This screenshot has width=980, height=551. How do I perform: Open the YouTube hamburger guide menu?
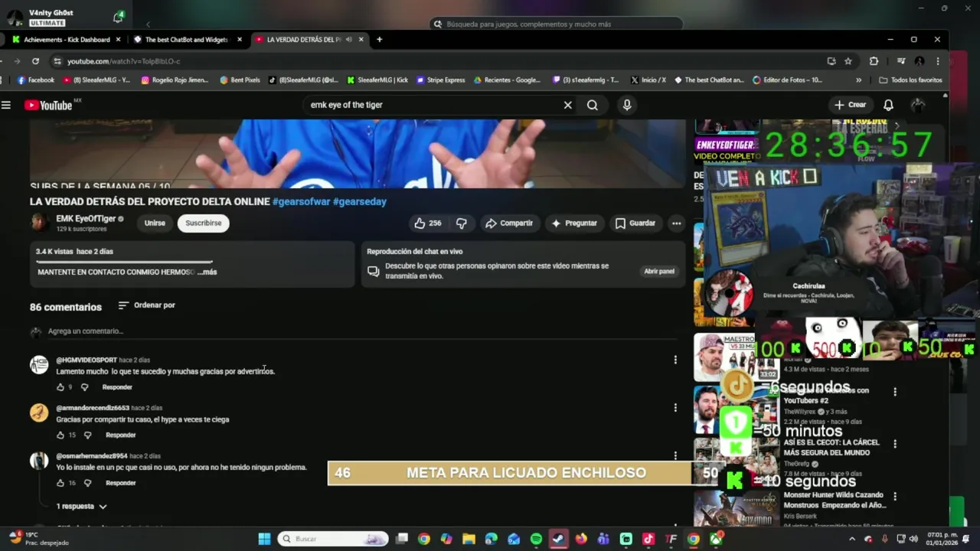pos(6,105)
